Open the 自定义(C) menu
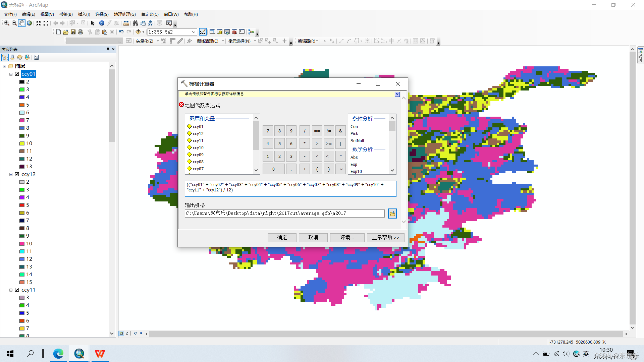This screenshot has width=644, height=362. (x=150, y=14)
